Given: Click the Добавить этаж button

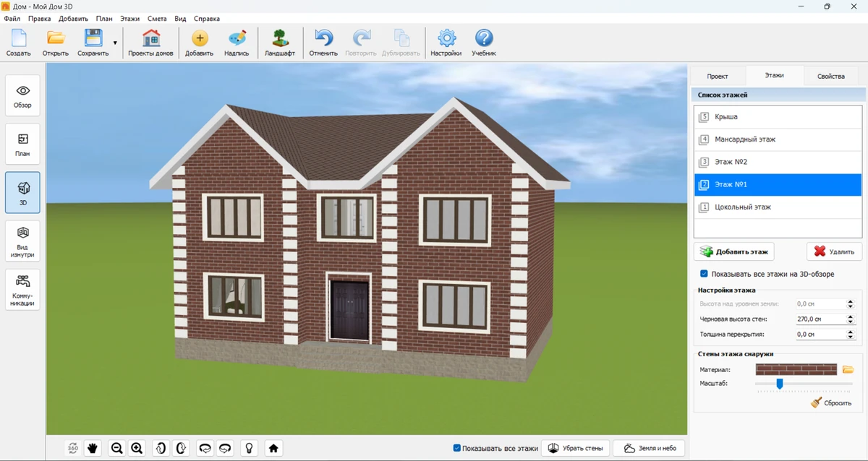Looking at the screenshot, I should click(734, 251).
